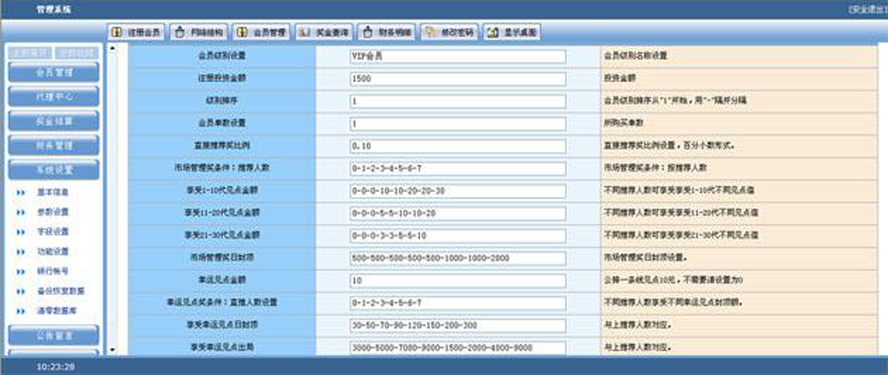Viewport: 888px width, 375px height.
Task: Click the 奖金查询 toolbar icon
Action: [305, 33]
